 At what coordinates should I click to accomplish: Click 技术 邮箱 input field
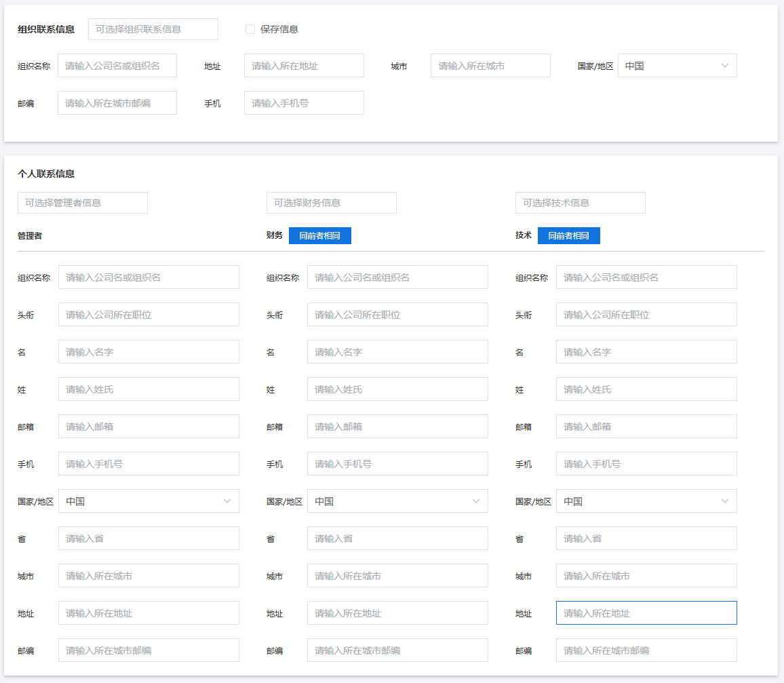click(646, 427)
